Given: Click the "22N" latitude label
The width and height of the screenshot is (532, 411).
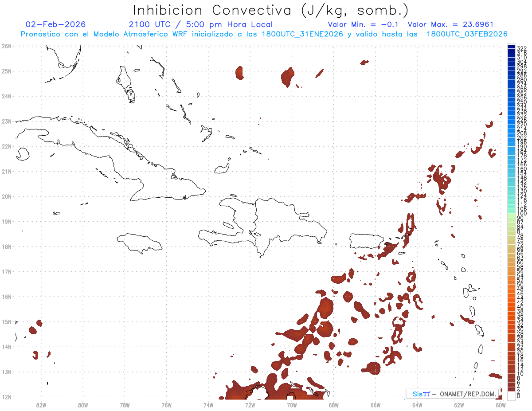Looking at the screenshot, I should [6, 146].
